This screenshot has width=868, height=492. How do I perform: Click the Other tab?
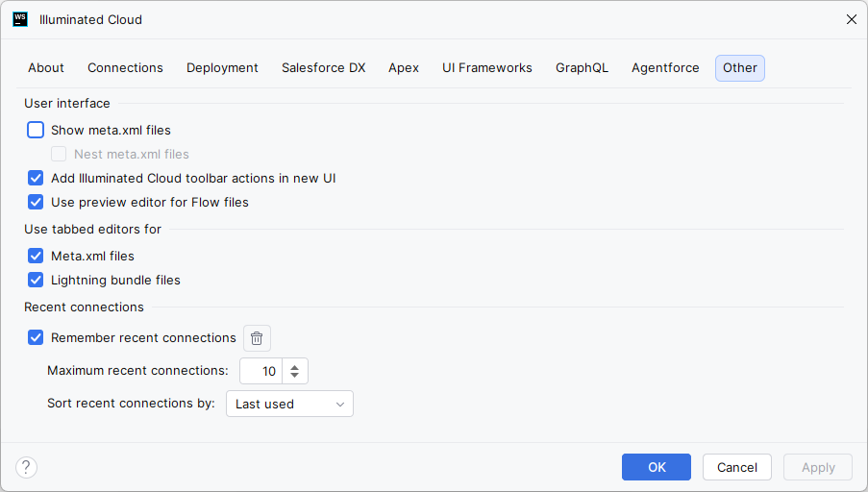pyautogui.click(x=740, y=68)
